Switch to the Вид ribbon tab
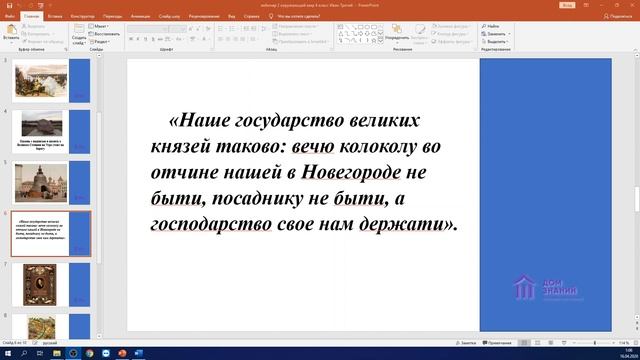The height and width of the screenshot is (360, 640). coord(231,16)
